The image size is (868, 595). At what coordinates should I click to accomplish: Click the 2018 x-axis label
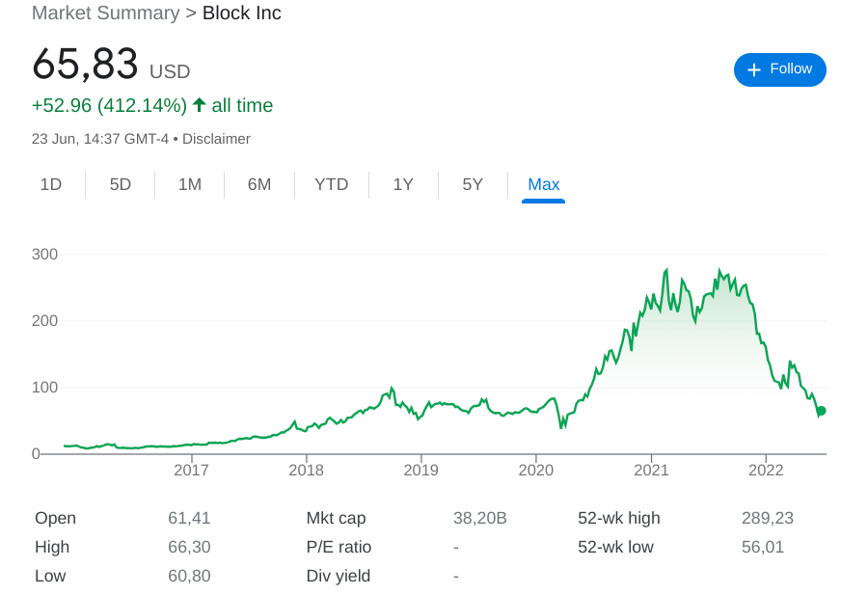point(307,471)
